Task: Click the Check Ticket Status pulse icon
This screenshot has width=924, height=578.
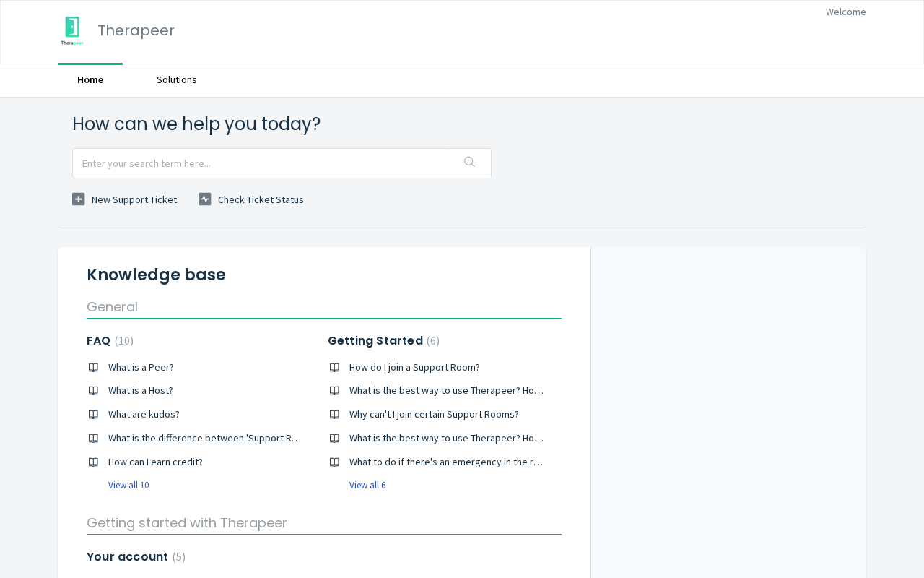Action: 205,199
